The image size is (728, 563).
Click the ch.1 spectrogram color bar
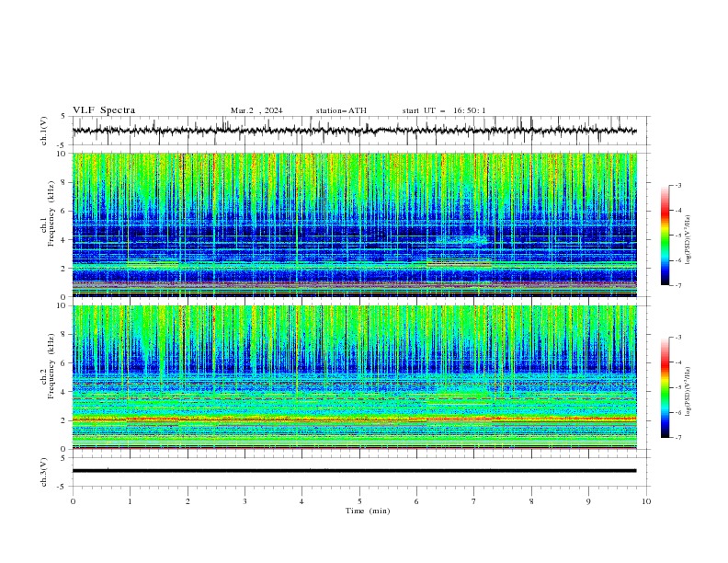[665, 236]
